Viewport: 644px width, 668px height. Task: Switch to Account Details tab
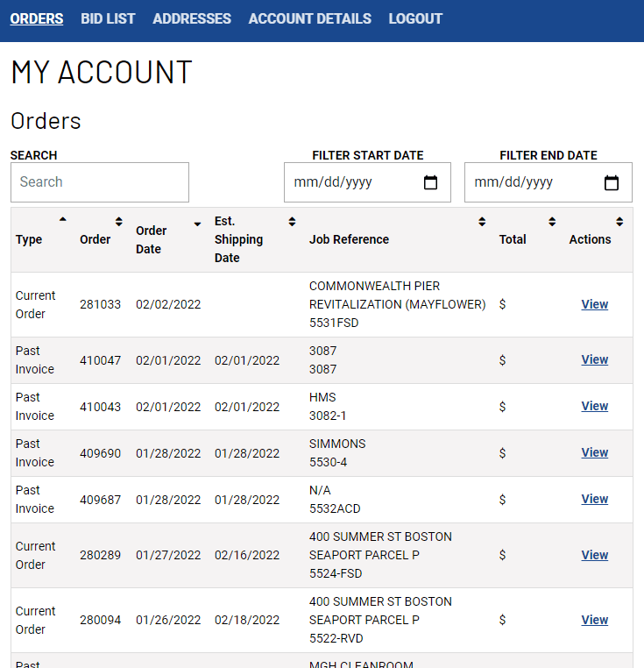click(x=309, y=18)
